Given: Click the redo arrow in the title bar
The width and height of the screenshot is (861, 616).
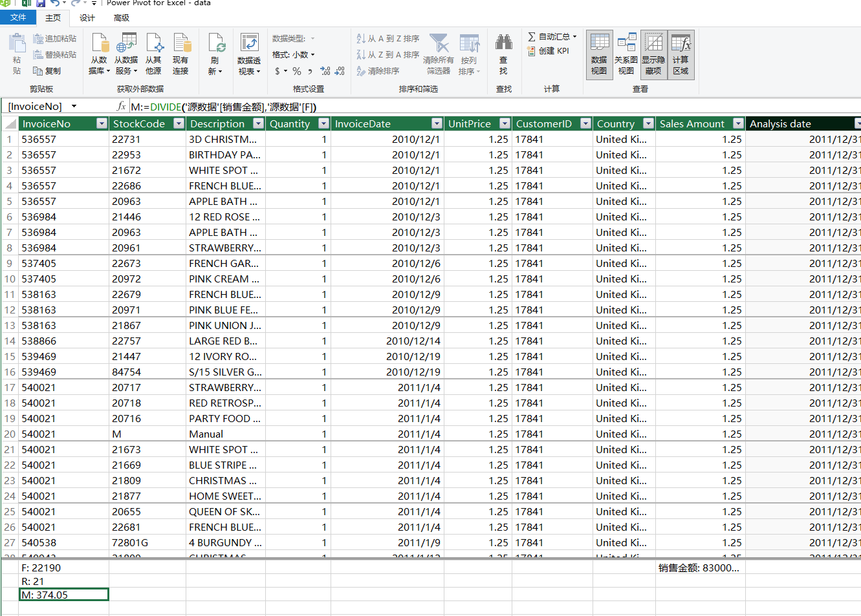Looking at the screenshot, I should coord(76,3).
